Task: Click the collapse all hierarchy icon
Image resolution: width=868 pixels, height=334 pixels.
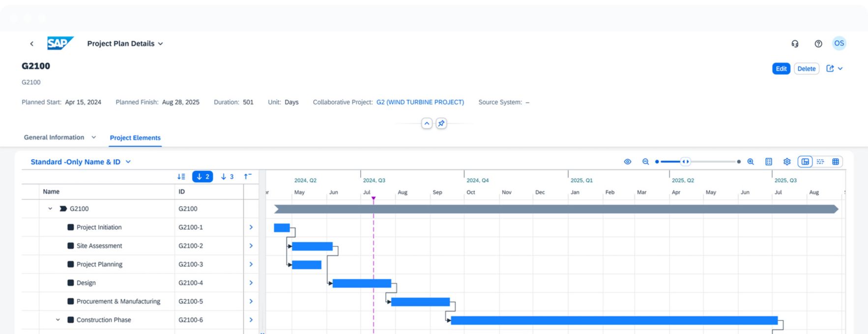Action: pos(248,176)
